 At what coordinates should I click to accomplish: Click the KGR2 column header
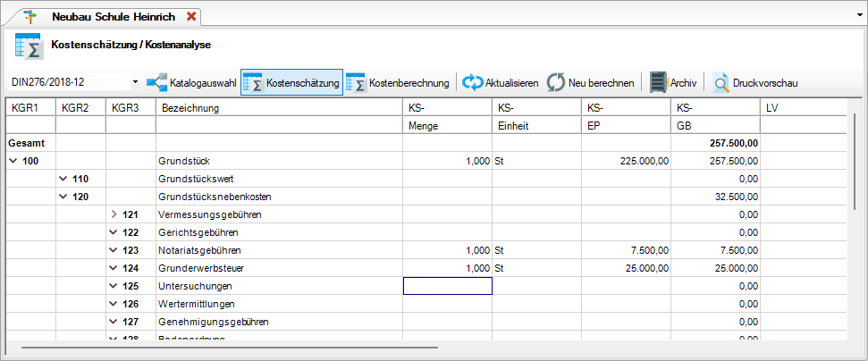(x=80, y=108)
